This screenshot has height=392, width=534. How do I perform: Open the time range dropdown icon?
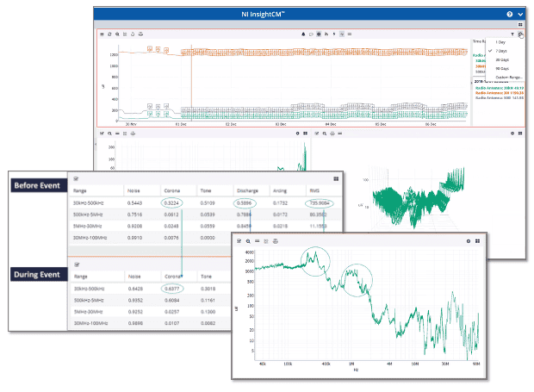pyautogui.click(x=521, y=34)
